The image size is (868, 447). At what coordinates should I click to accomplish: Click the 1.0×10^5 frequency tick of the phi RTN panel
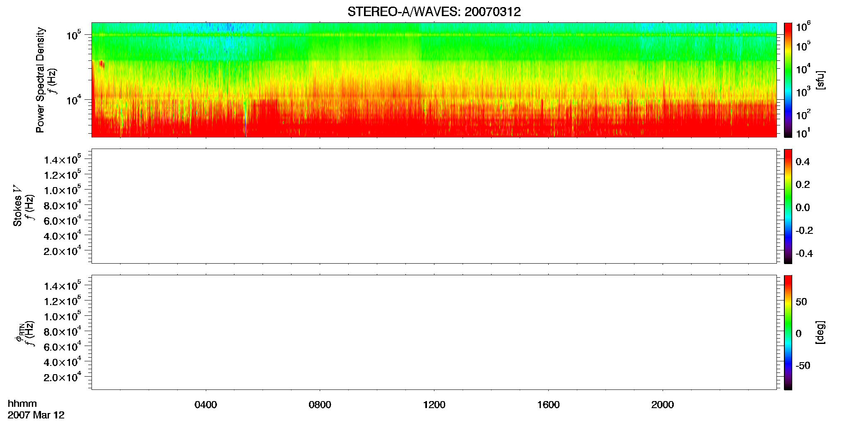pos(63,316)
